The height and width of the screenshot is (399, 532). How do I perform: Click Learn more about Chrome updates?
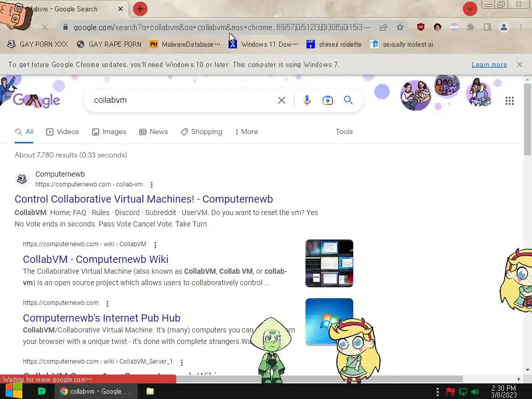click(489, 64)
